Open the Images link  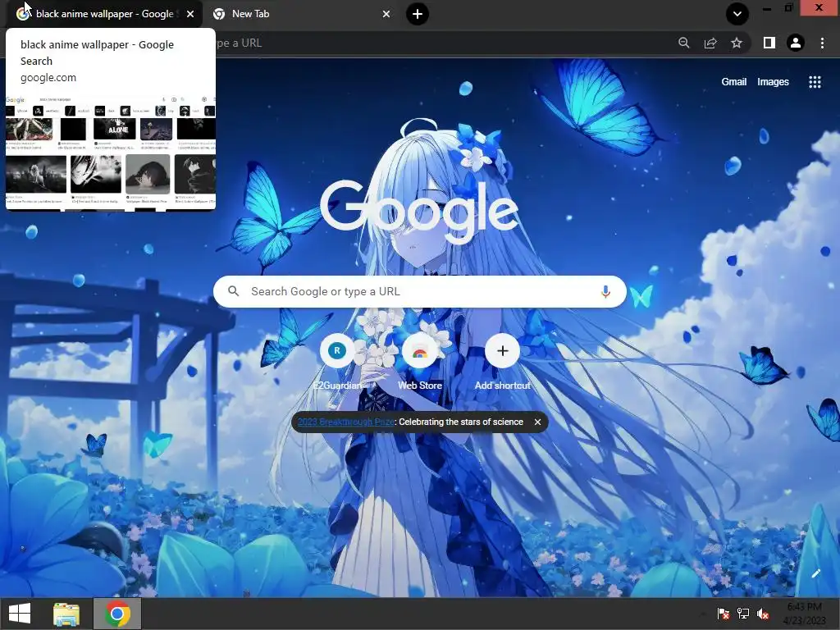(x=773, y=82)
